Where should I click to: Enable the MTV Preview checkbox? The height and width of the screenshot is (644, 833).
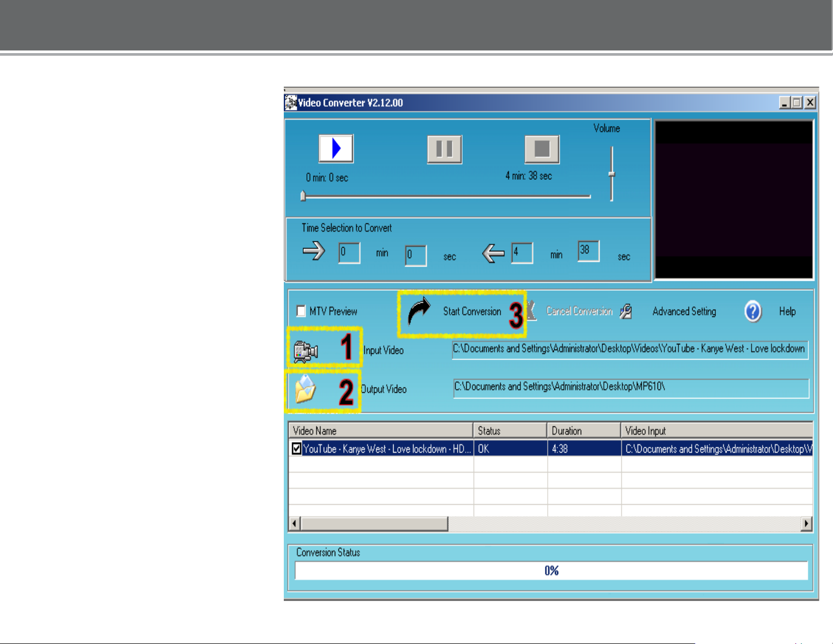[301, 311]
